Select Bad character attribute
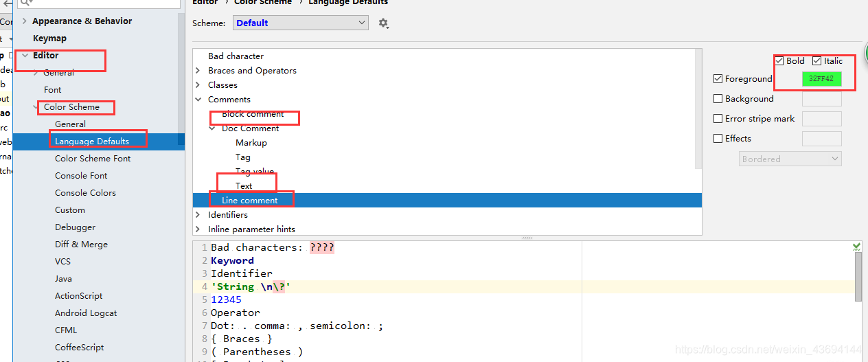Image resolution: width=868 pixels, height=362 pixels. point(236,56)
